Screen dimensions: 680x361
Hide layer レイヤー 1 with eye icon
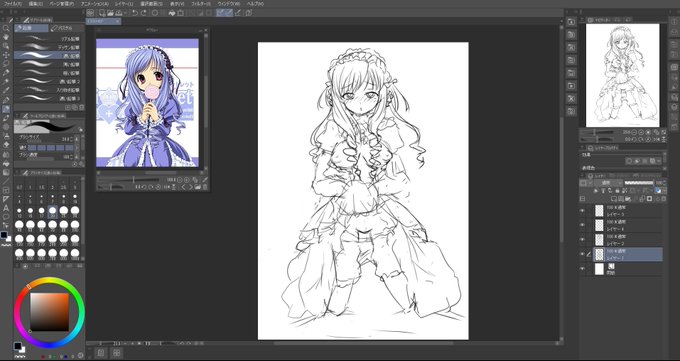(582, 254)
